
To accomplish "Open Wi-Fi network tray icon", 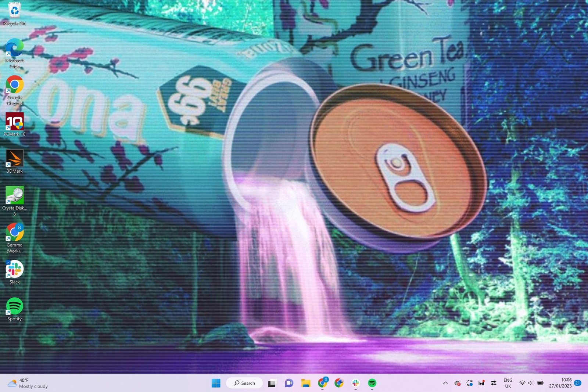I will (x=522, y=383).
